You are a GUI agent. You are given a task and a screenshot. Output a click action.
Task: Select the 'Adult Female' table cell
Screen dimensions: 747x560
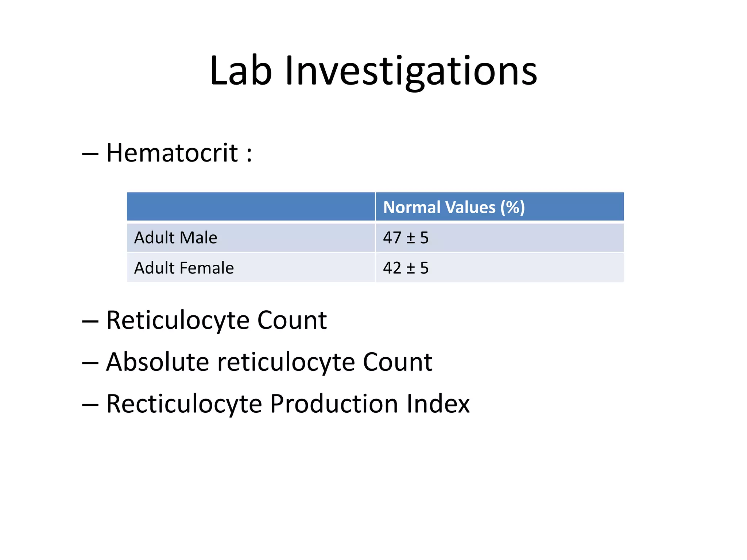click(184, 268)
